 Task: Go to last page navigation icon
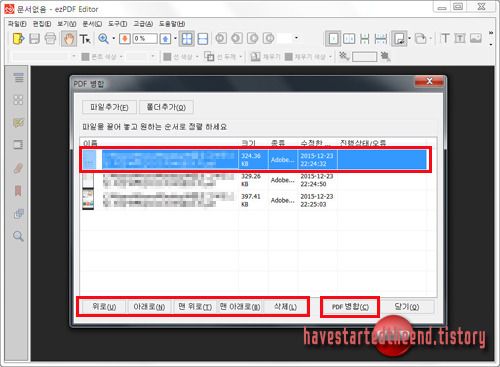click(x=269, y=38)
